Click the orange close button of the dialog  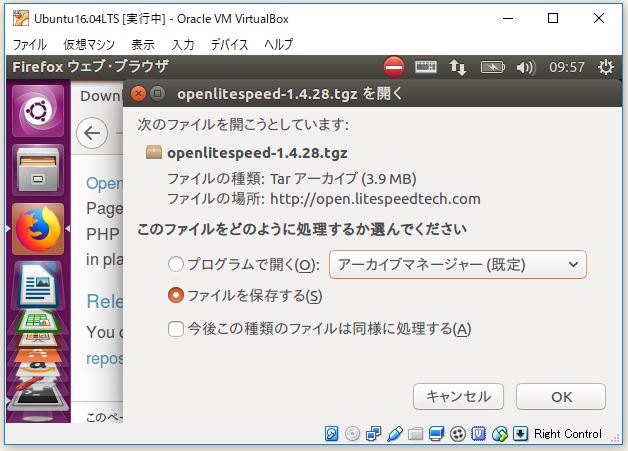138,94
